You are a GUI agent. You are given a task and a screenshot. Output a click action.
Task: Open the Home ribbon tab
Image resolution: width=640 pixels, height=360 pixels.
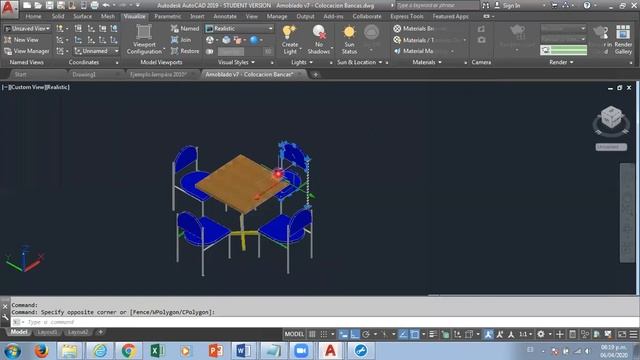[x=33, y=16]
